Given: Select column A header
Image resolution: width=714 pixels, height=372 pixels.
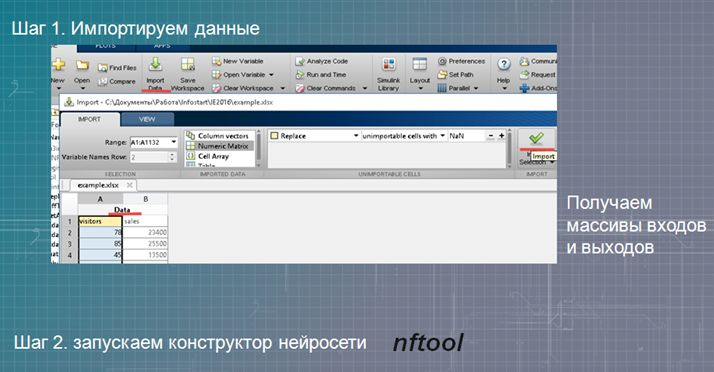Looking at the screenshot, I should (100, 199).
